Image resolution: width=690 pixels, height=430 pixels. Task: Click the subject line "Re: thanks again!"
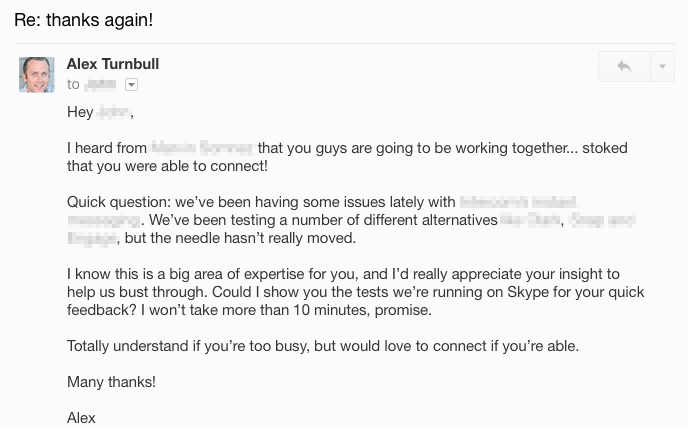[84, 20]
